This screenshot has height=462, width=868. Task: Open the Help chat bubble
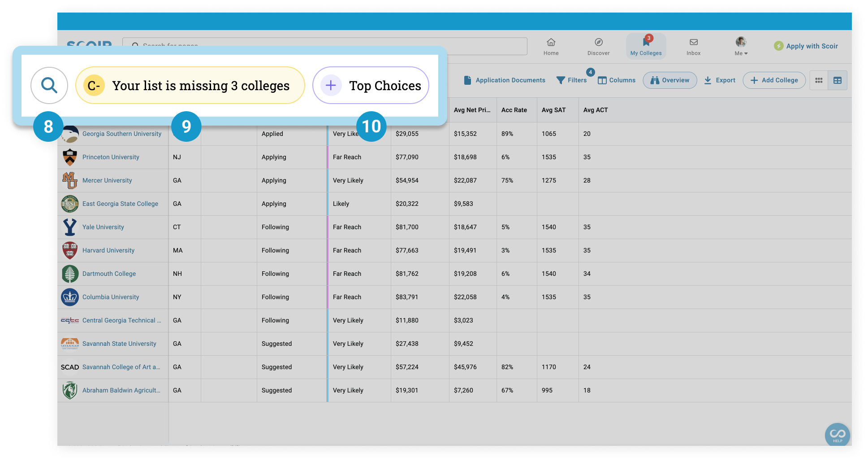[837, 435]
